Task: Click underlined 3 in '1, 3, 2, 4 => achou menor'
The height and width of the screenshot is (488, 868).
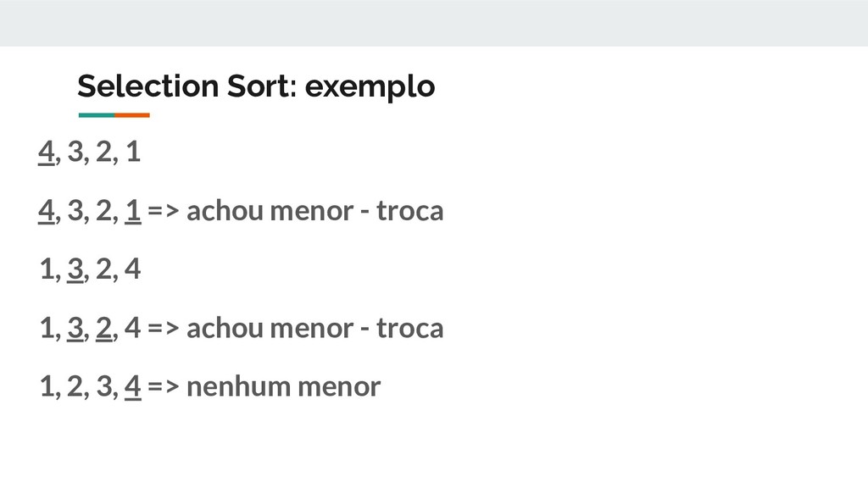Action: coord(75,329)
